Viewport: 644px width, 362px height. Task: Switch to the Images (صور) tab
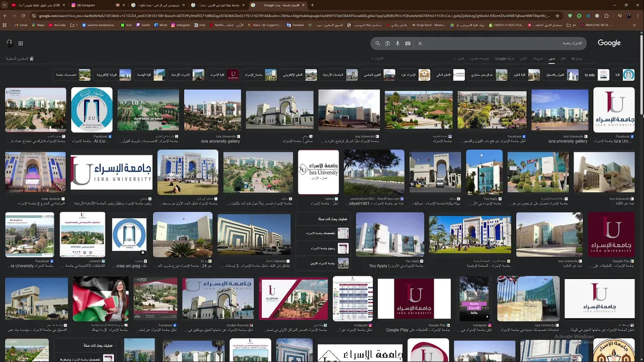551,58
